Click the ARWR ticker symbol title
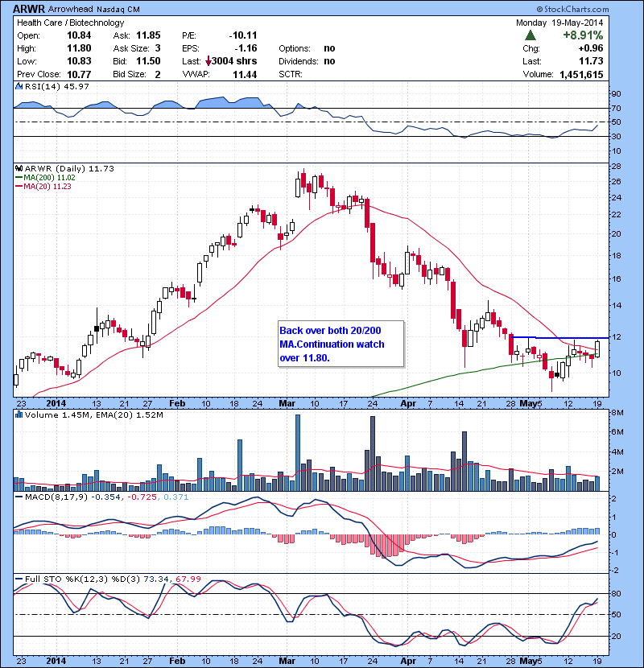This screenshot has width=644, height=668. [28, 9]
